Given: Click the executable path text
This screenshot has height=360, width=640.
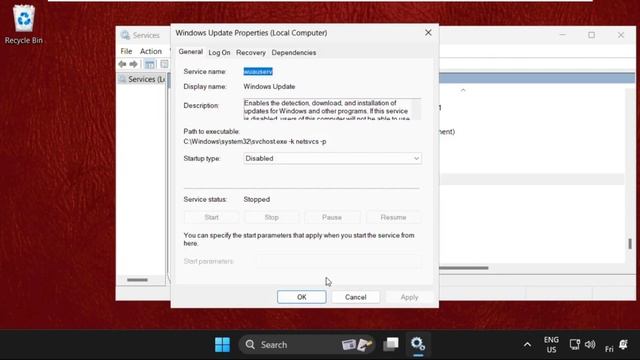Looking at the screenshot, I should 255,142.
